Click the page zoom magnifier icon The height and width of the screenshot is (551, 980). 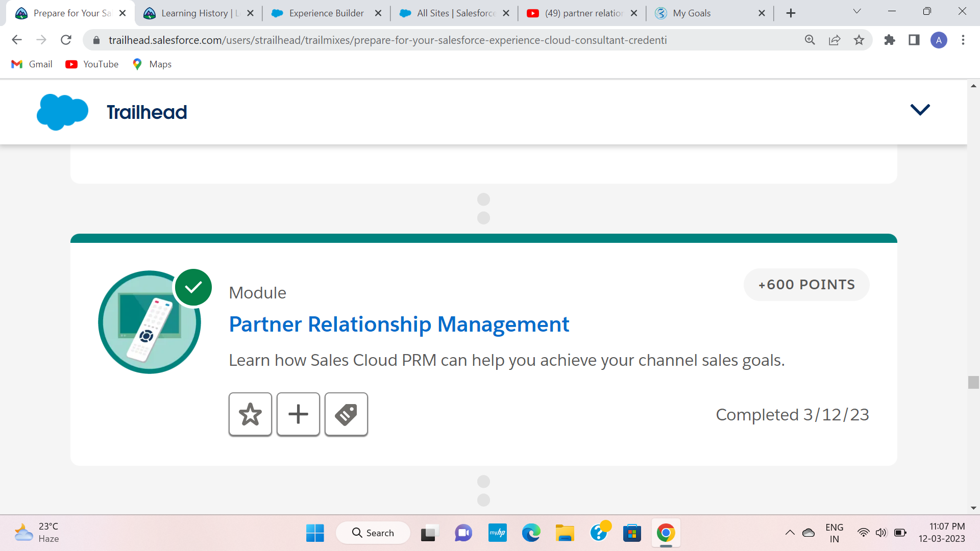(x=810, y=40)
